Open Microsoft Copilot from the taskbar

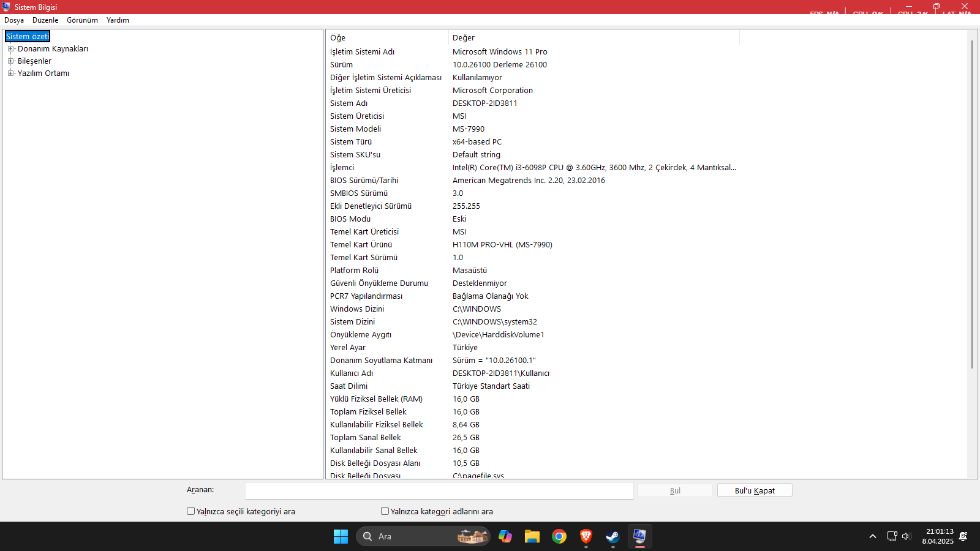[x=505, y=536]
